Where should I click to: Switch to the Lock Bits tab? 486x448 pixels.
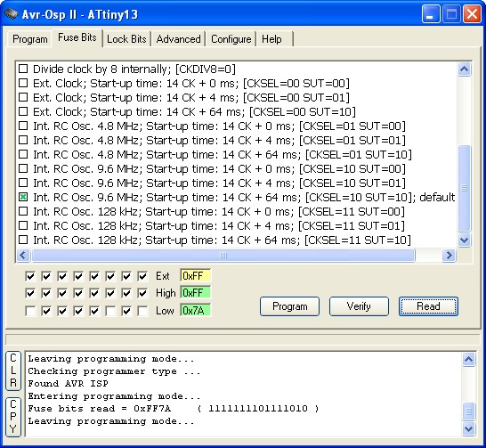126,39
